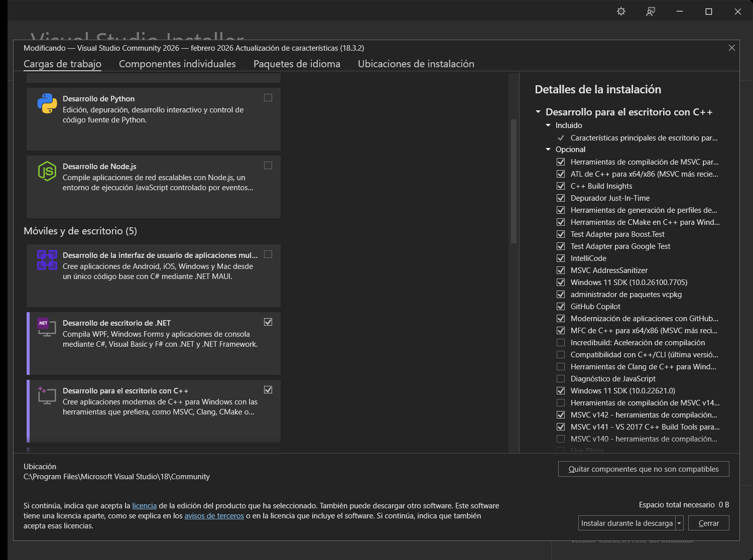Uncheck Herramientas de compilación de MSVC par... first item
This screenshot has height=560, width=753.
click(561, 162)
